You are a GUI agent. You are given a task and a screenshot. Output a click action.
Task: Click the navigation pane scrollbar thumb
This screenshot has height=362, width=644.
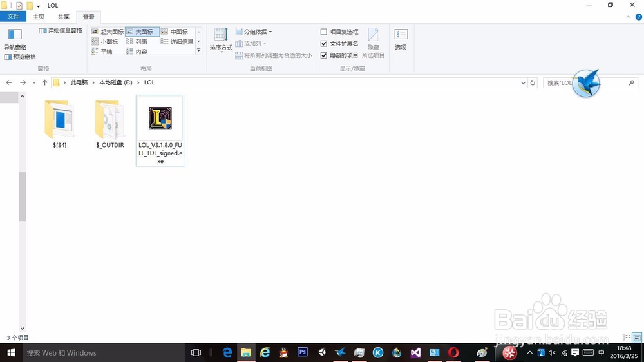22,196
